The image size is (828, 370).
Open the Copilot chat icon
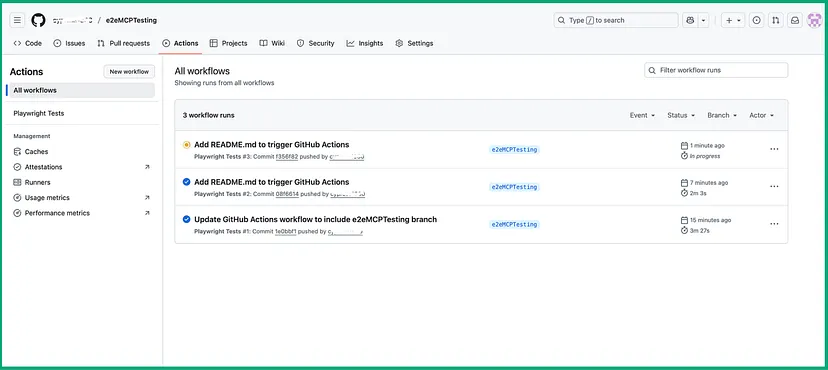tap(690, 21)
